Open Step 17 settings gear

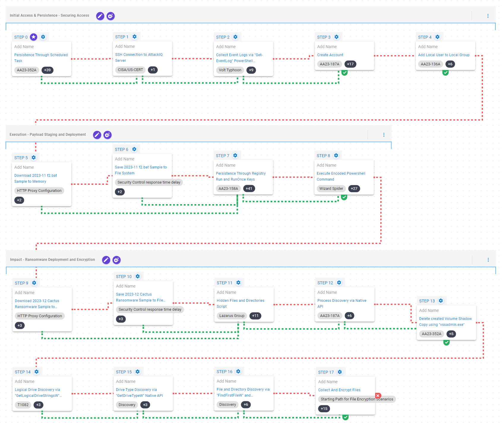pos(340,372)
